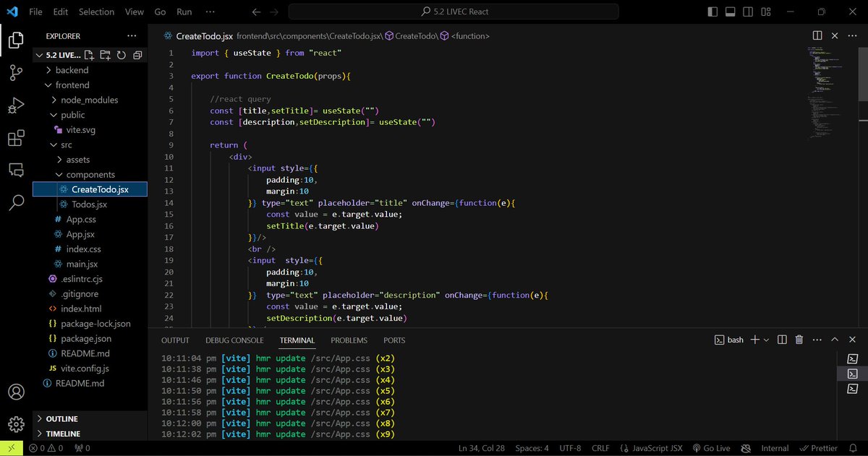Collapse all folders in explorer
Screen dimensions: 868x456
(x=137, y=55)
